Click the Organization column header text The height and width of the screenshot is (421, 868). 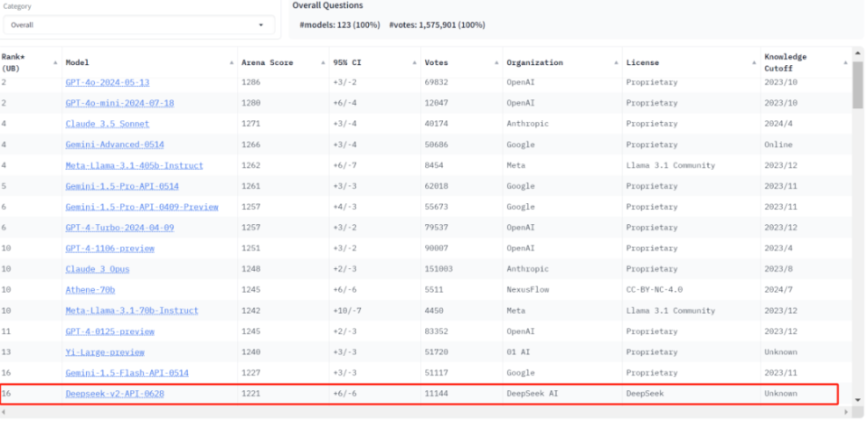tap(534, 62)
